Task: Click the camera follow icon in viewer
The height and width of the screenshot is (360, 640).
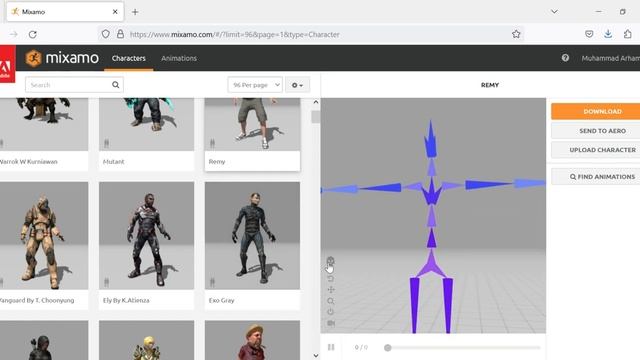Action: [x=331, y=323]
